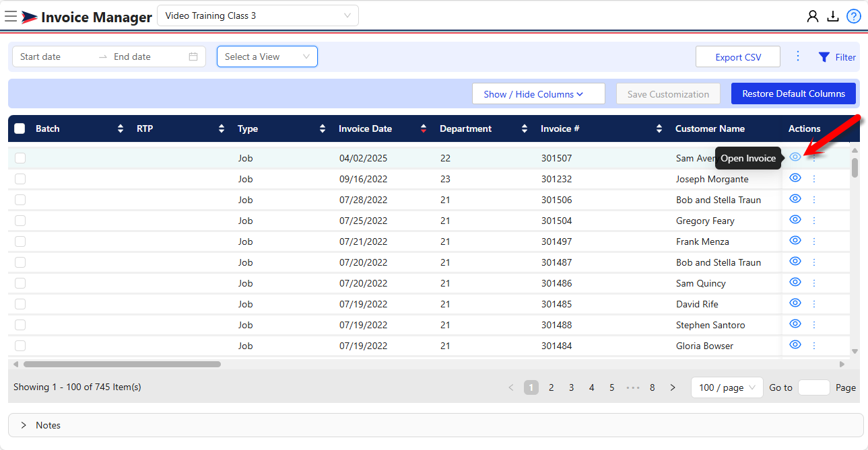
Task: Open invoice 301488 with eye icon
Action: (795, 324)
